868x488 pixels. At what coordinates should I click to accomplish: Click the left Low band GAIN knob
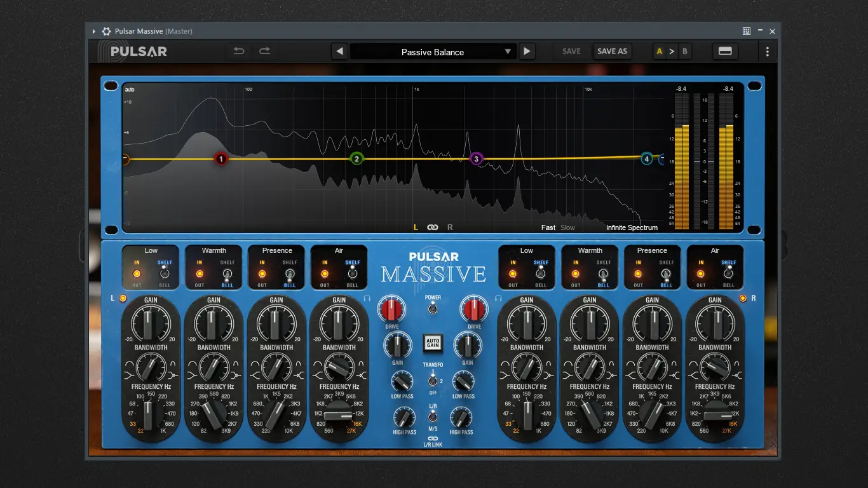(x=151, y=324)
